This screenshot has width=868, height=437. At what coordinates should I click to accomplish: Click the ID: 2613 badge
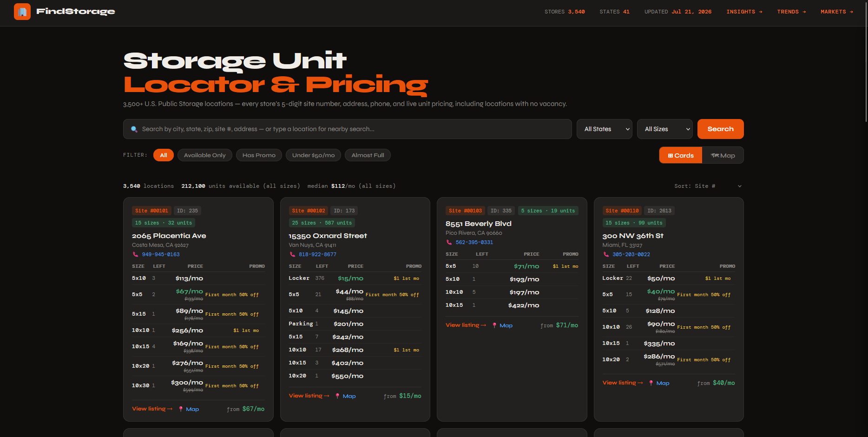[659, 211]
